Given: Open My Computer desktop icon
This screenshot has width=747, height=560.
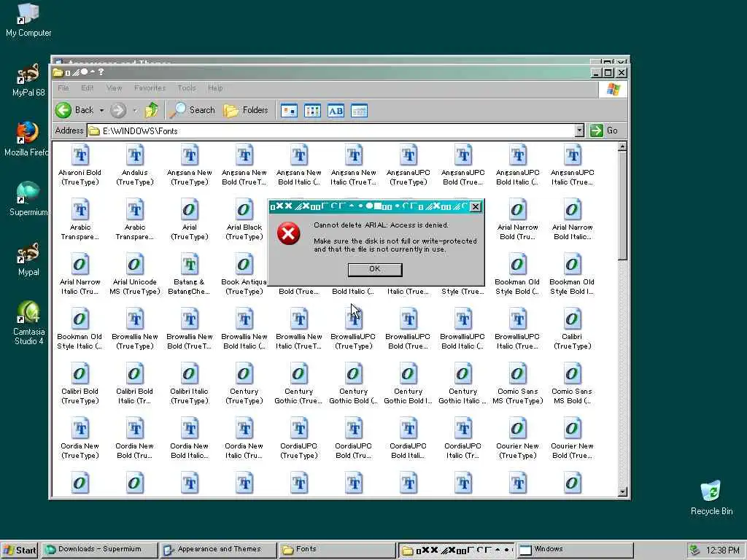Looking at the screenshot, I should (28, 20).
